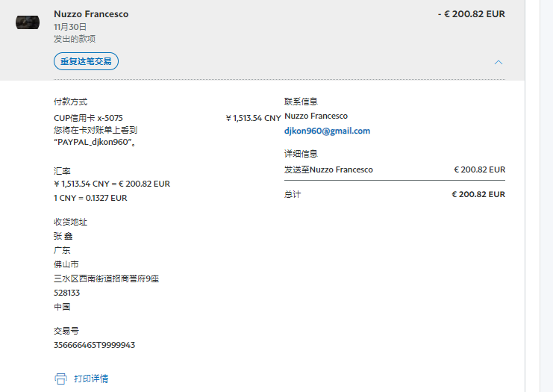Click the - € 200.82 EUR header amount
This screenshot has height=392, width=553.
pos(471,14)
